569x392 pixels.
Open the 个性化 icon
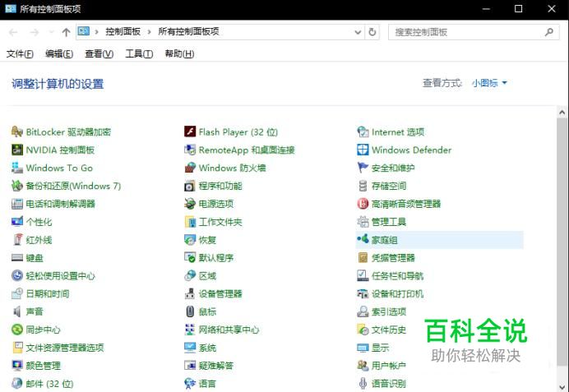point(17,222)
